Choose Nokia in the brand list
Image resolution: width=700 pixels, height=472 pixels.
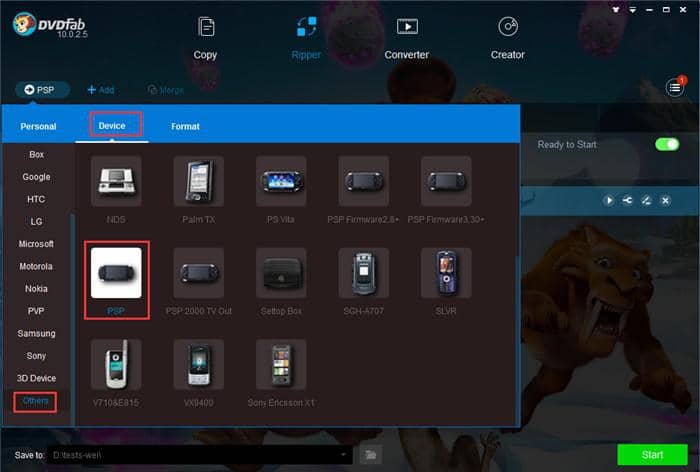point(36,288)
